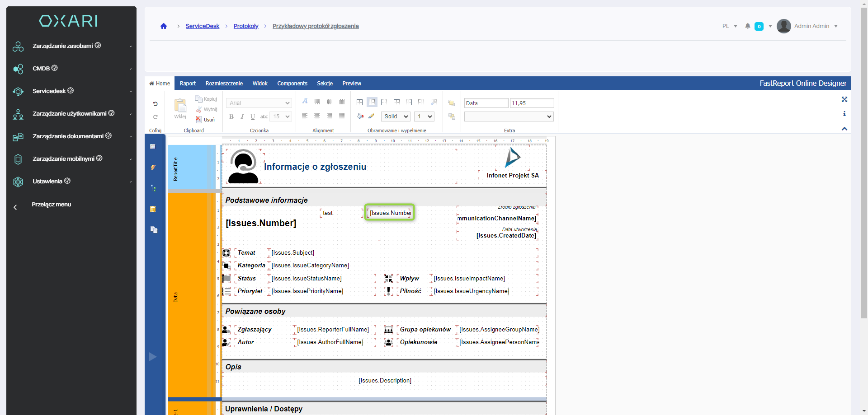Click the Data name input field
Viewport: 868px width, 415px height.
(x=486, y=103)
